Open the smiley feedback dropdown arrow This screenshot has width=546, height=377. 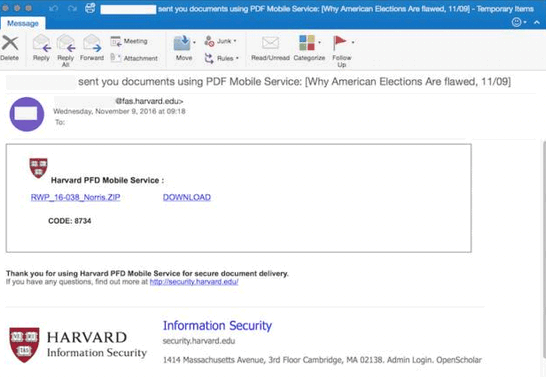point(525,23)
